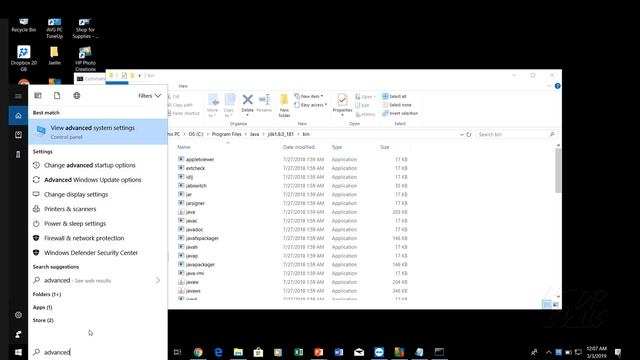Viewport: 640px width, 360px height.
Task: Sort files by Name column header
Action: pyautogui.click(x=184, y=147)
